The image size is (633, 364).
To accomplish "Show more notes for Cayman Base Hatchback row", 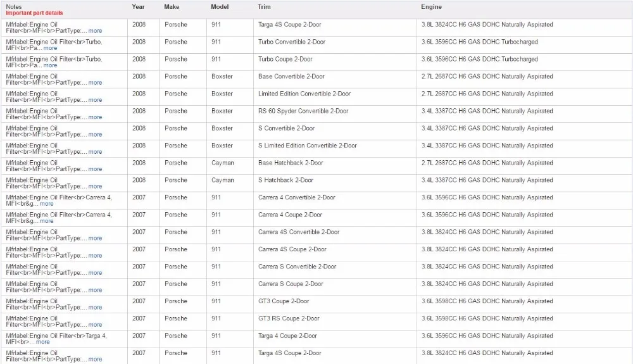I will coord(95,169).
